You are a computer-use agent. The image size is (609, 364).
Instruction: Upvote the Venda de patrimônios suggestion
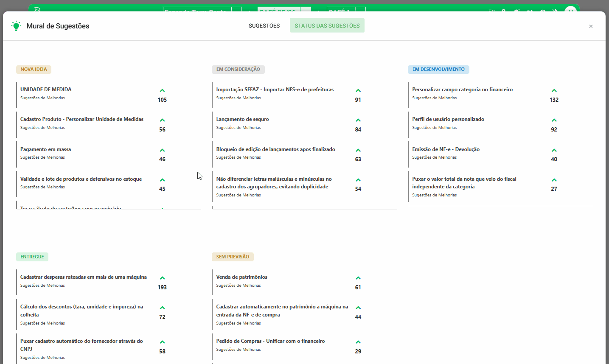(x=358, y=277)
